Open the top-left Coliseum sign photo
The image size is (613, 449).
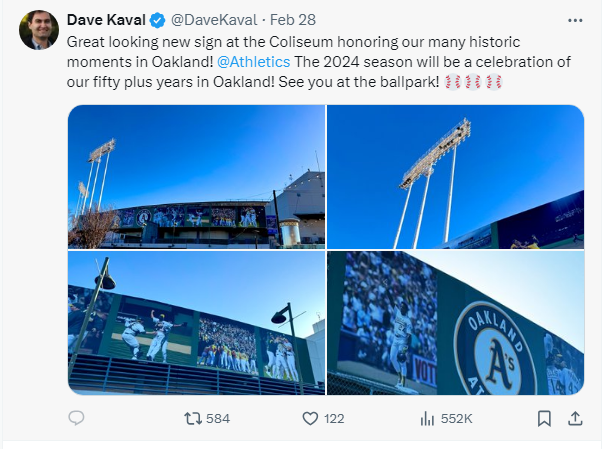(196, 176)
